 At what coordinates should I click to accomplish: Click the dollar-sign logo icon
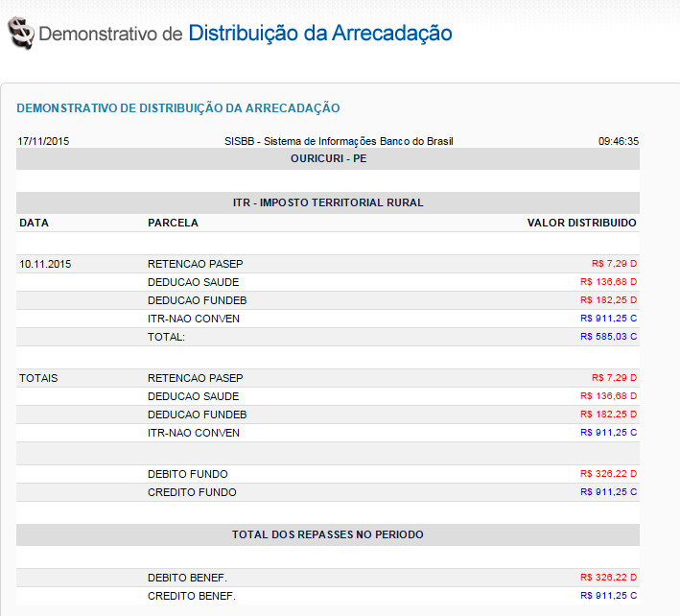[21, 33]
